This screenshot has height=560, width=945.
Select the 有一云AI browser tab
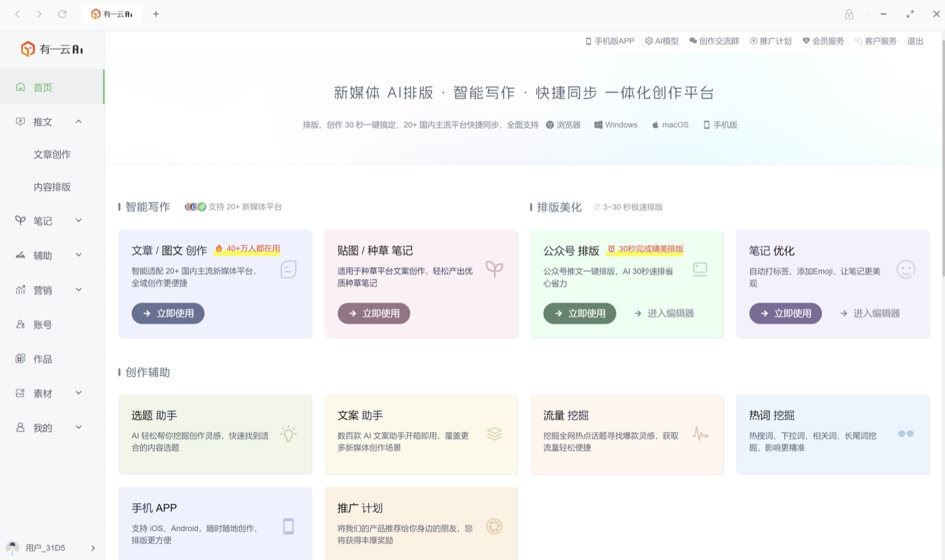111,14
